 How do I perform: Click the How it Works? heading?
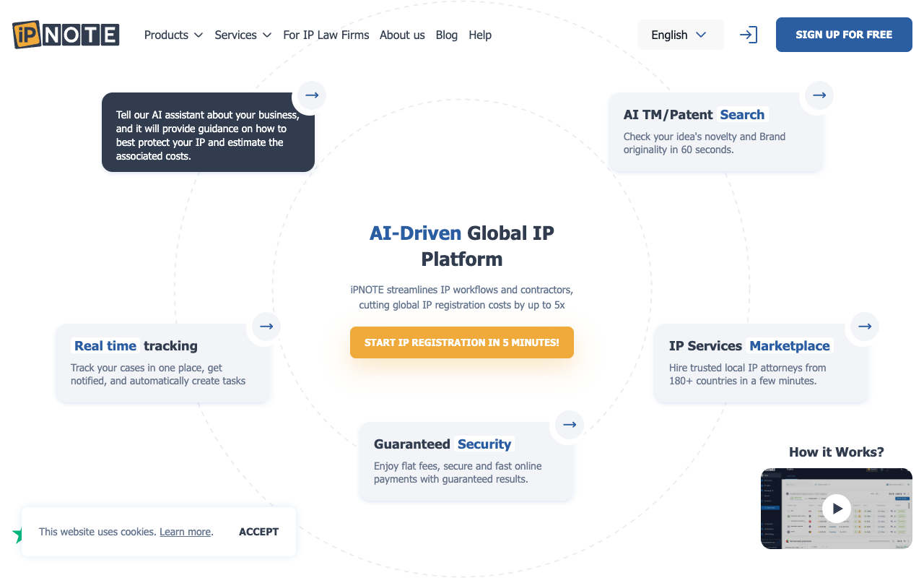click(837, 452)
